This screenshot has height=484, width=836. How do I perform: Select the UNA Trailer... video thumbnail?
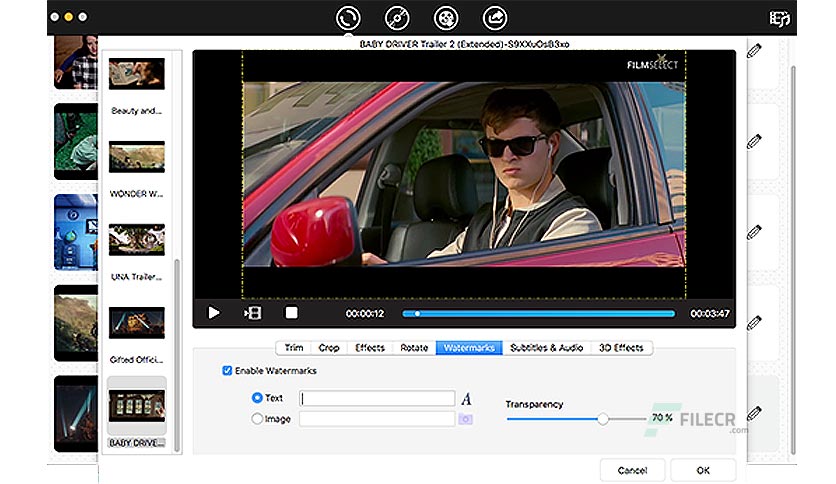[x=137, y=240]
